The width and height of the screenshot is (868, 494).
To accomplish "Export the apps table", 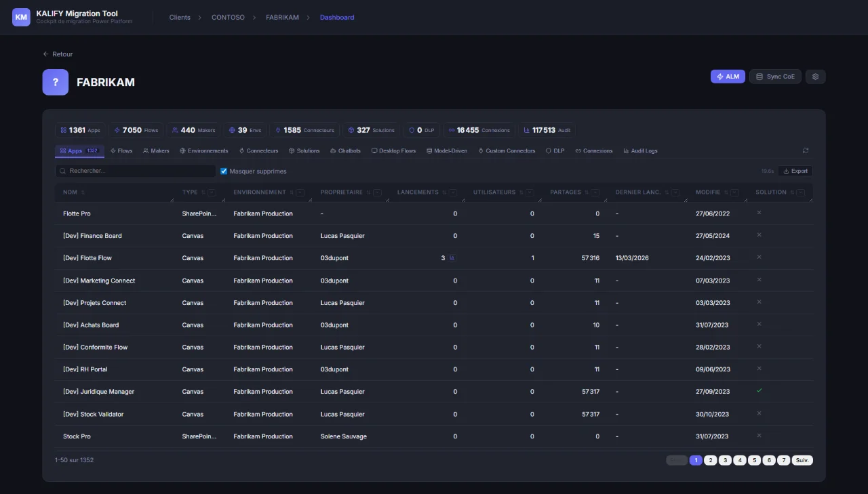I will (795, 171).
